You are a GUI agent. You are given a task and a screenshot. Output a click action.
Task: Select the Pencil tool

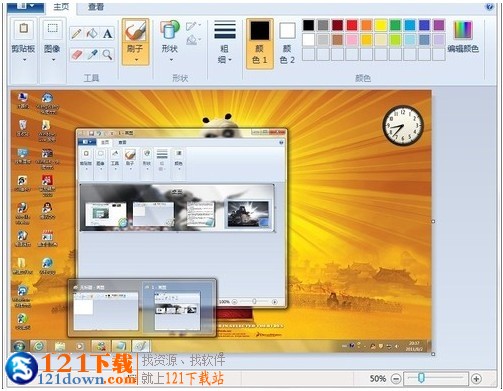tap(76, 34)
